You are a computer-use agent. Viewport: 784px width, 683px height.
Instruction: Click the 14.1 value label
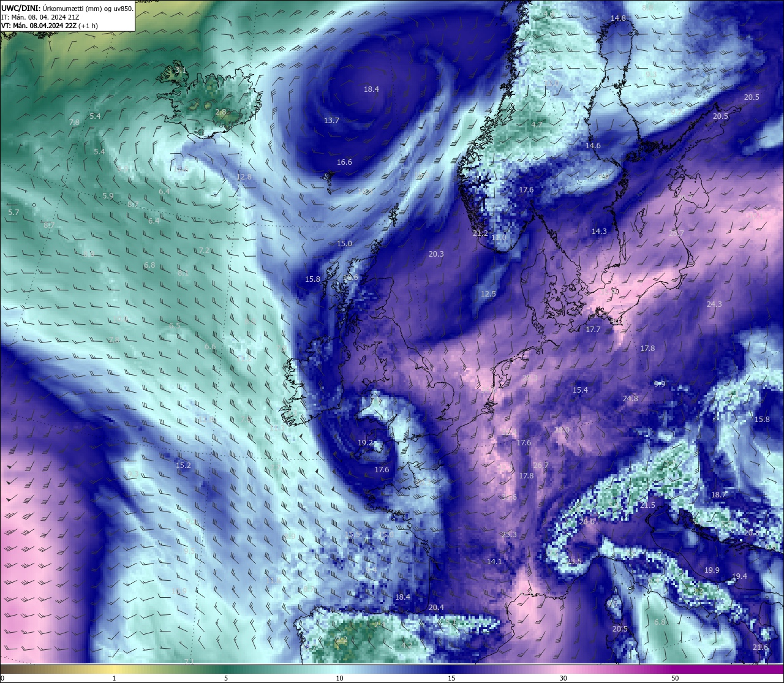[x=494, y=562]
